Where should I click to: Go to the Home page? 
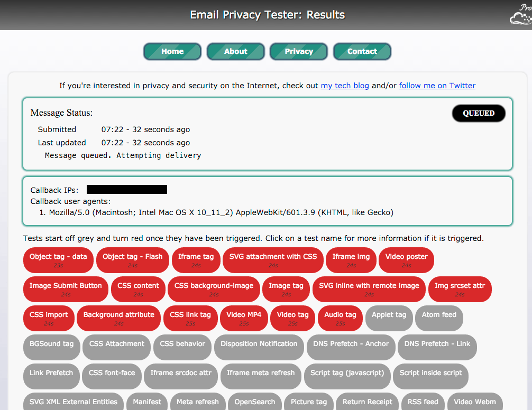pyautogui.click(x=172, y=51)
